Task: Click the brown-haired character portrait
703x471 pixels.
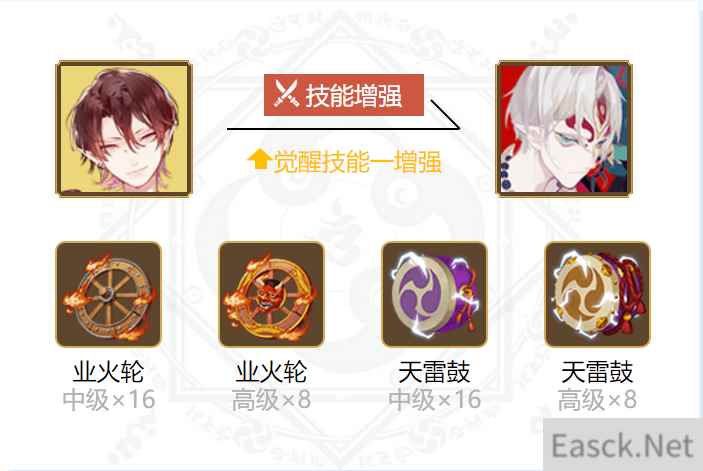Action: 124,129
